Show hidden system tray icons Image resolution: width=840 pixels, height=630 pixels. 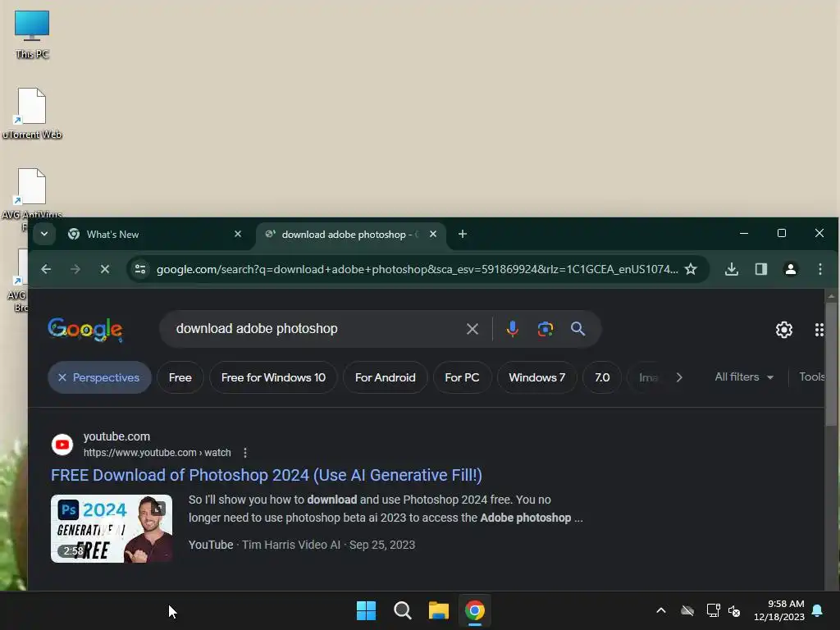[x=661, y=610]
